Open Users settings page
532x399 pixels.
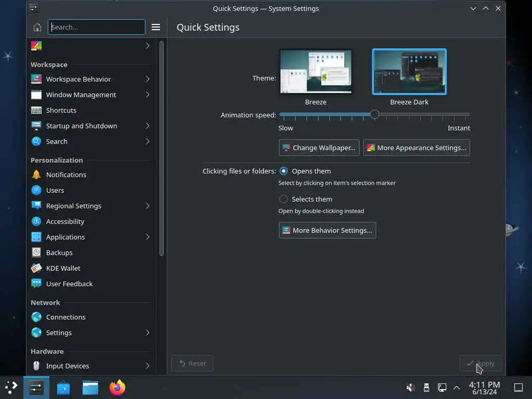90,190
